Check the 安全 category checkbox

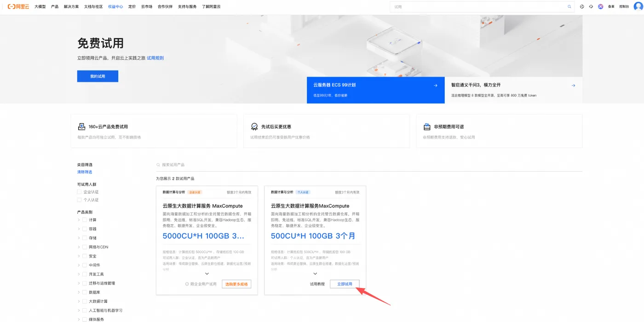tap(85, 256)
